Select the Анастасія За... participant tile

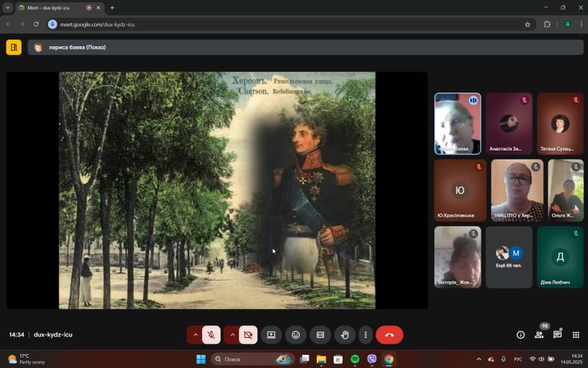coord(509,123)
